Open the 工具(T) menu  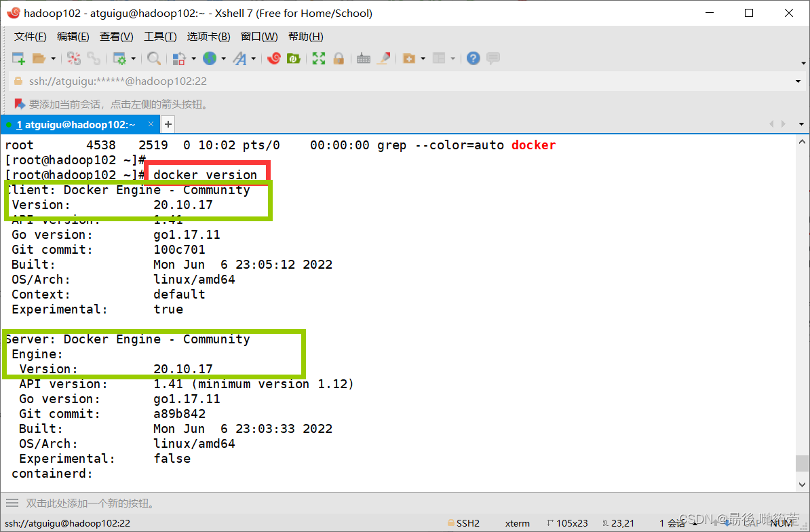tap(160, 37)
